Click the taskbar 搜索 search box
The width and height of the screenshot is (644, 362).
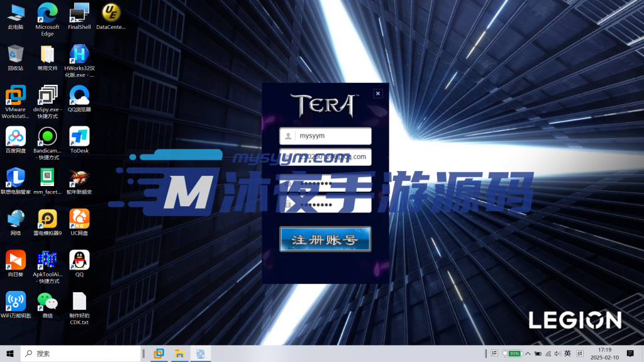coord(80,354)
